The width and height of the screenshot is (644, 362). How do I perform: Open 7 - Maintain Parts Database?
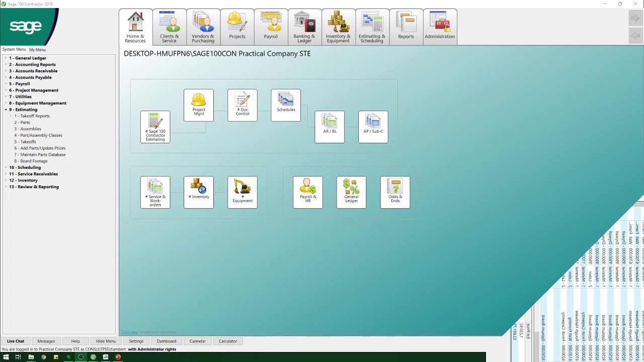[40, 155]
